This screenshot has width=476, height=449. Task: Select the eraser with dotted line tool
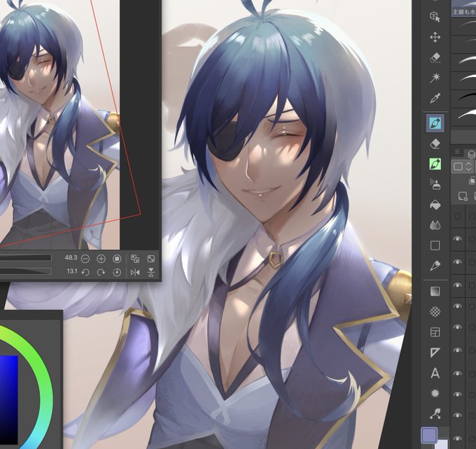click(x=435, y=57)
